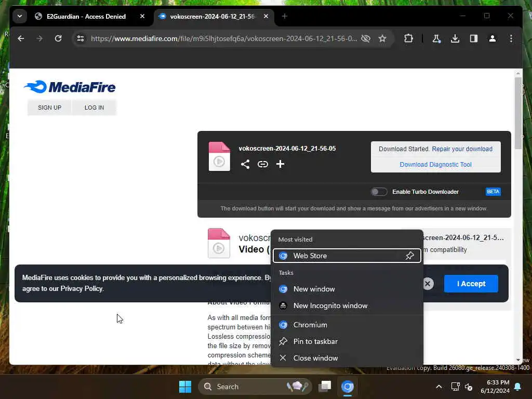Open the notification bell
The height and width of the screenshot is (399, 532).
[x=518, y=387]
